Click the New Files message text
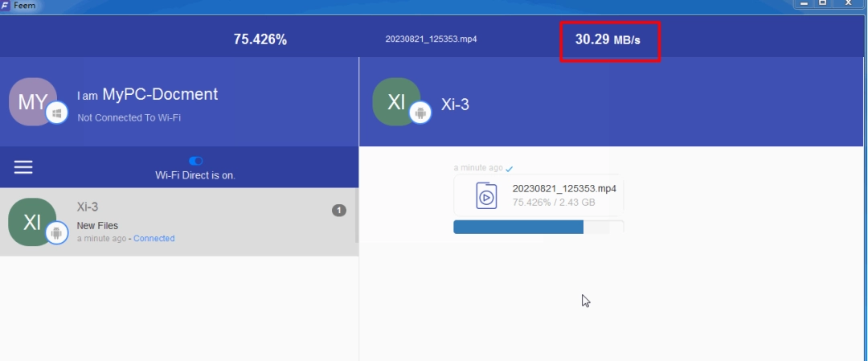868x361 pixels. tap(97, 225)
